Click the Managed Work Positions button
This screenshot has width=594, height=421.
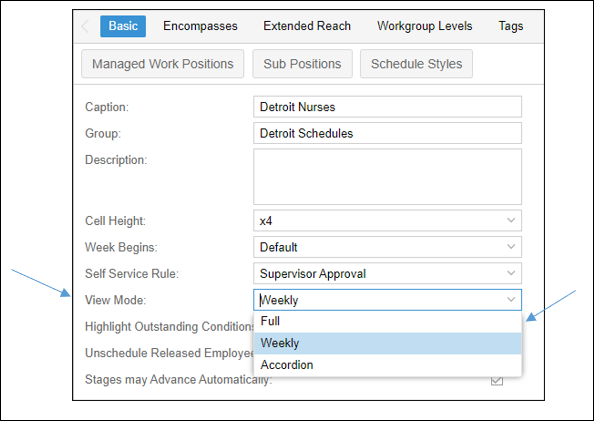tap(163, 64)
